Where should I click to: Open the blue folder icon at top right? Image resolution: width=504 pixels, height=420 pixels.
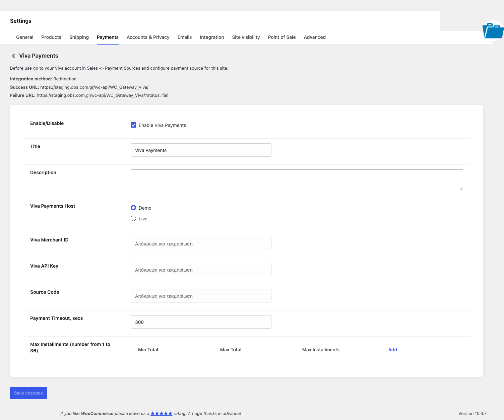point(493,31)
